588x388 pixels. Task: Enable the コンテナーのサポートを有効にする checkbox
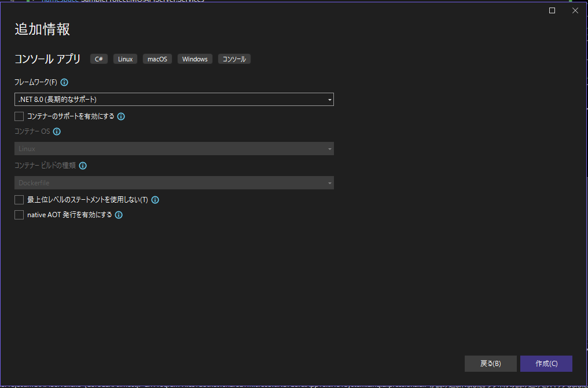pyautogui.click(x=19, y=116)
